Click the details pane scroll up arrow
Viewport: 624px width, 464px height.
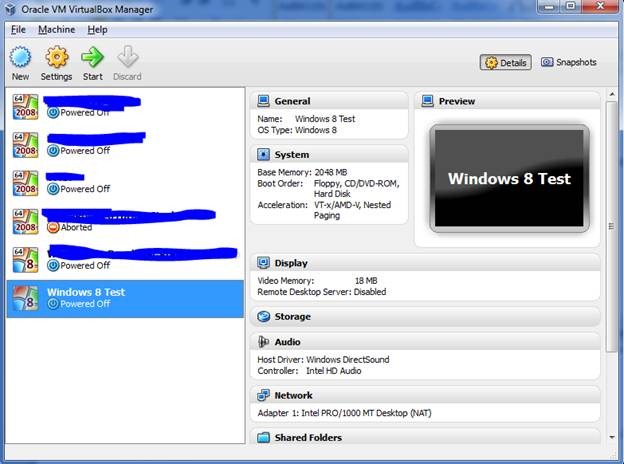click(612, 94)
